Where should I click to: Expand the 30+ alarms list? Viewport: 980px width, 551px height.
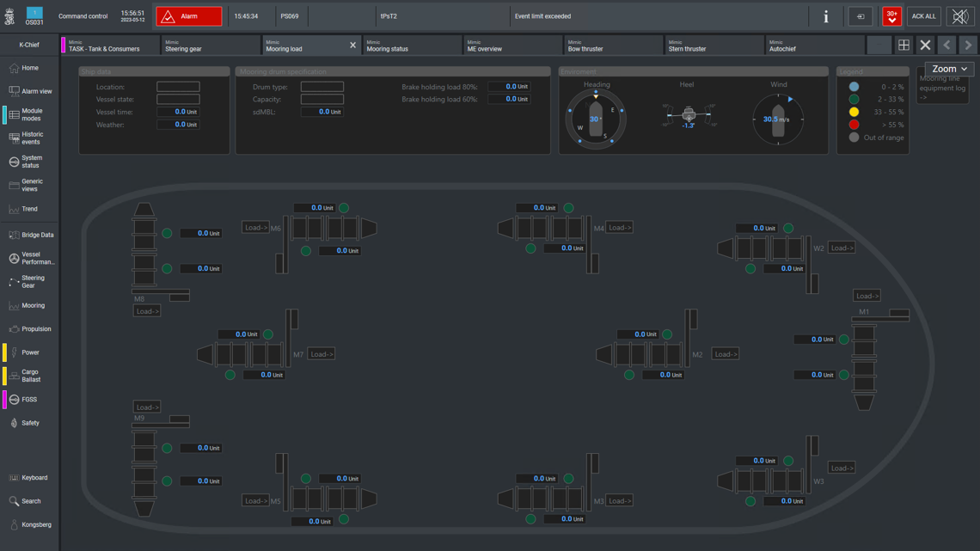[x=891, y=16]
